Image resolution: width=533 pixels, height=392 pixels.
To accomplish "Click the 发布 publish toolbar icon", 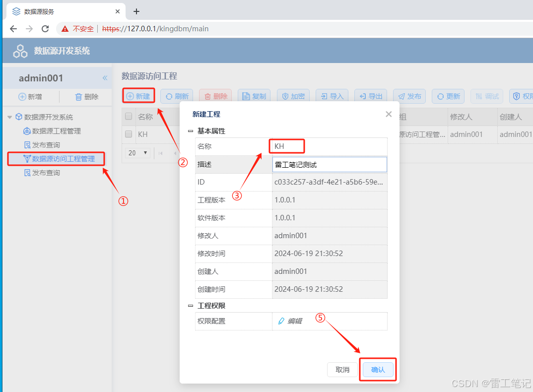I will pyautogui.click(x=409, y=95).
